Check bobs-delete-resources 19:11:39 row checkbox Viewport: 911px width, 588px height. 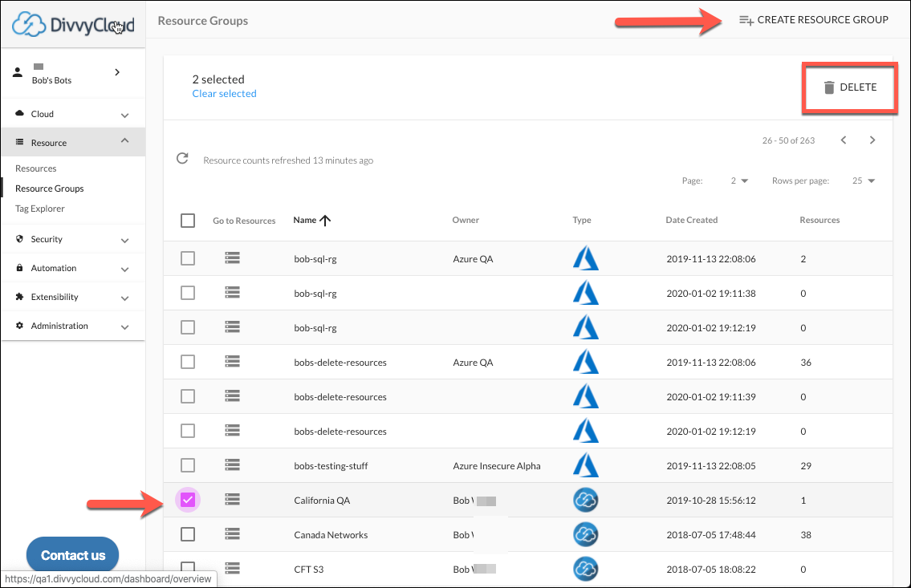coord(188,395)
